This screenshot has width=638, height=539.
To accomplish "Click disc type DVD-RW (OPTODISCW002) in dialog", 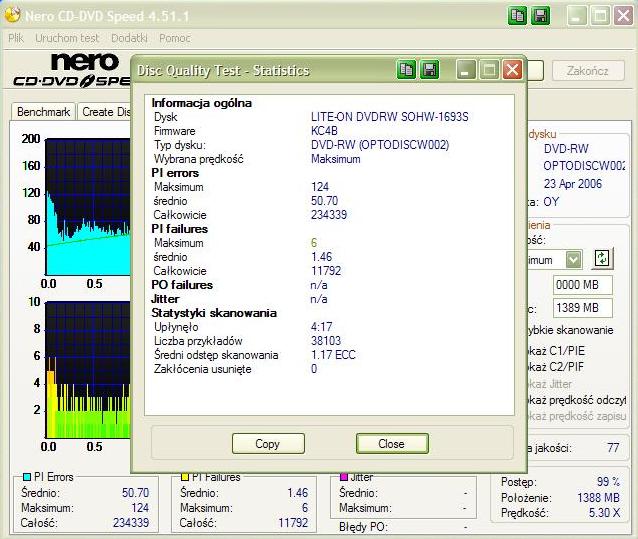I will (380, 145).
